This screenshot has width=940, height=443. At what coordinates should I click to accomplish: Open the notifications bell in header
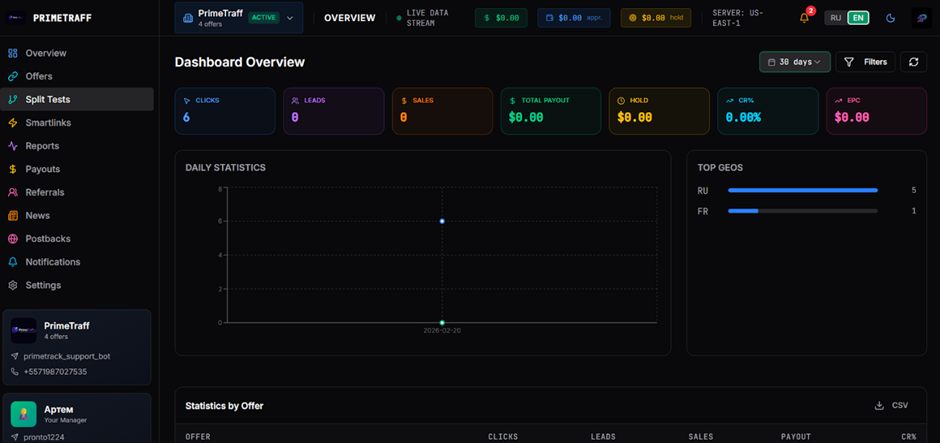tap(804, 18)
